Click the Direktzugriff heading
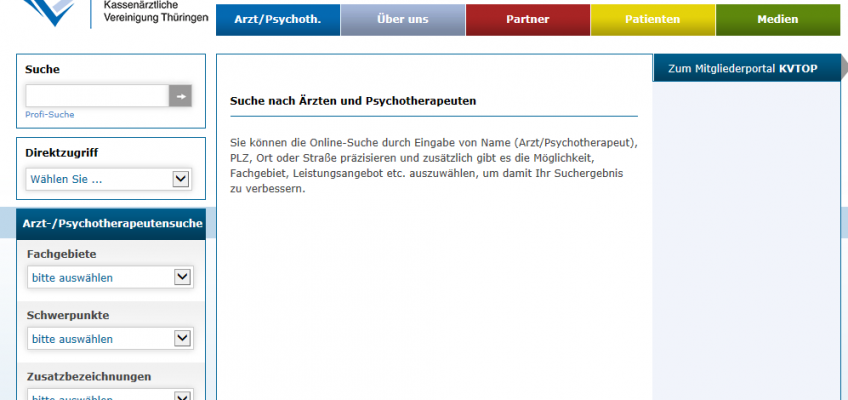This screenshot has width=848, height=400. [x=62, y=153]
